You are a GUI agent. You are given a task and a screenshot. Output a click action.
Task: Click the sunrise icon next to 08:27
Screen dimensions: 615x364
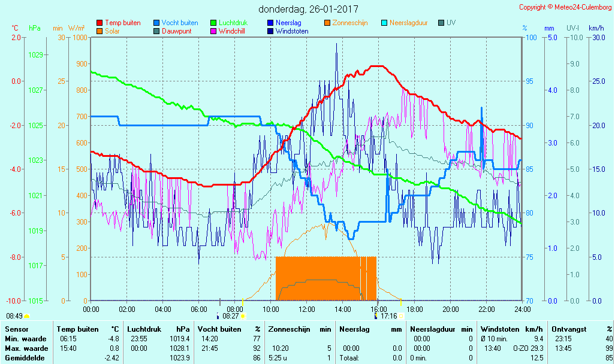click(x=243, y=316)
